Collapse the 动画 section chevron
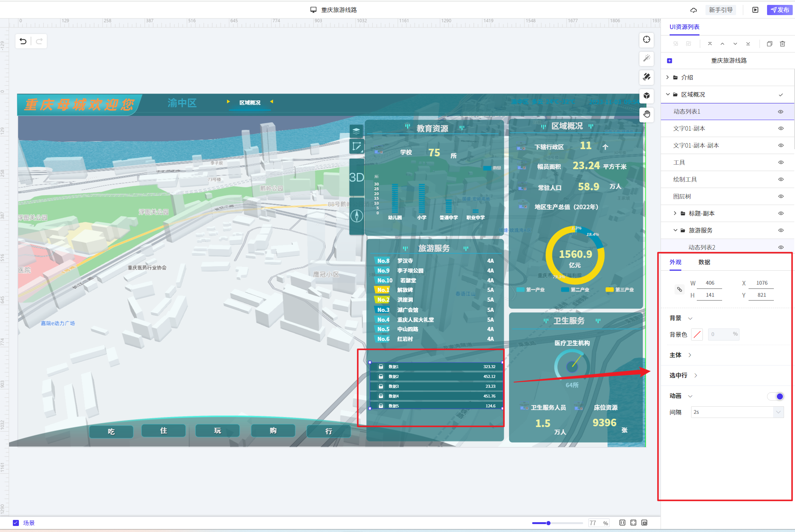795x532 pixels. (x=690, y=396)
